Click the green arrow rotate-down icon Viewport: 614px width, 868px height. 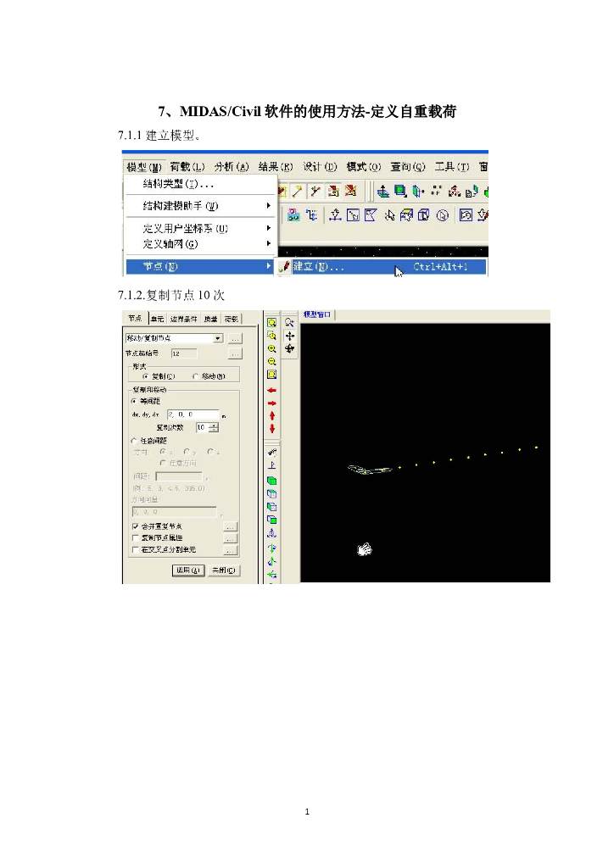coord(272,548)
